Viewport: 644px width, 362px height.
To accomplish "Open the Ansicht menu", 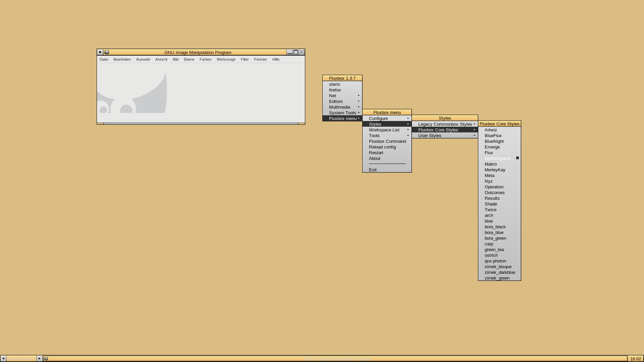I will 161,59.
